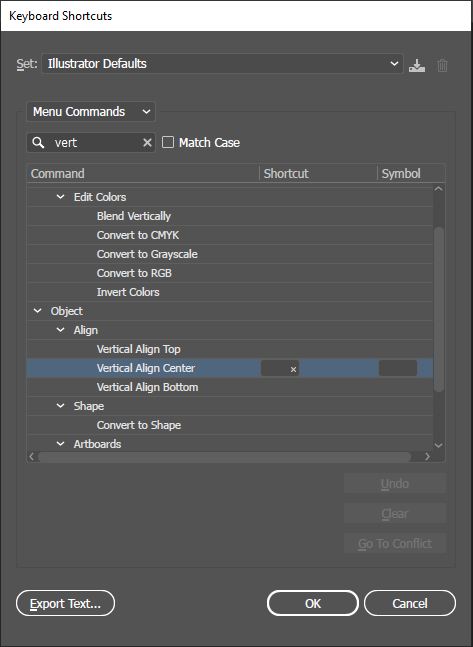Click the scroll up arrow of command list
This screenshot has height=647, width=473.
438,189
